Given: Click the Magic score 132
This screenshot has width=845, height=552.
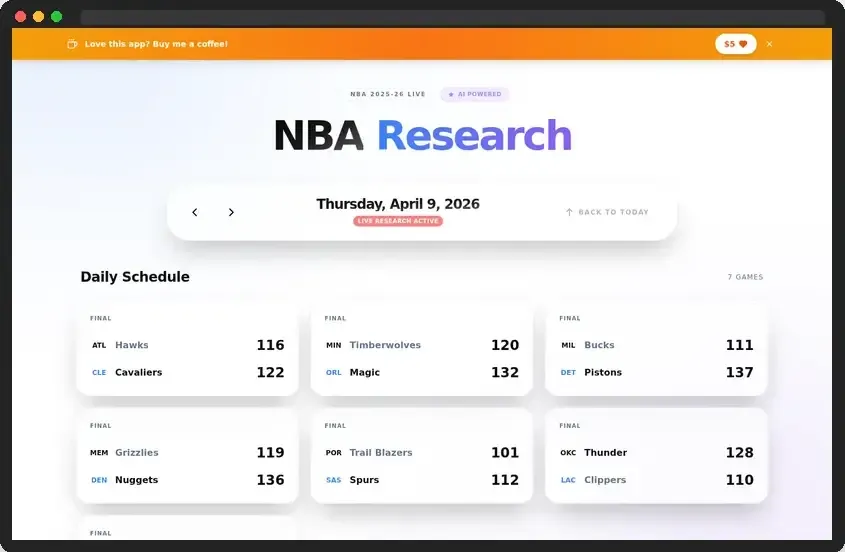Looking at the screenshot, I should [x=505, y=372].
